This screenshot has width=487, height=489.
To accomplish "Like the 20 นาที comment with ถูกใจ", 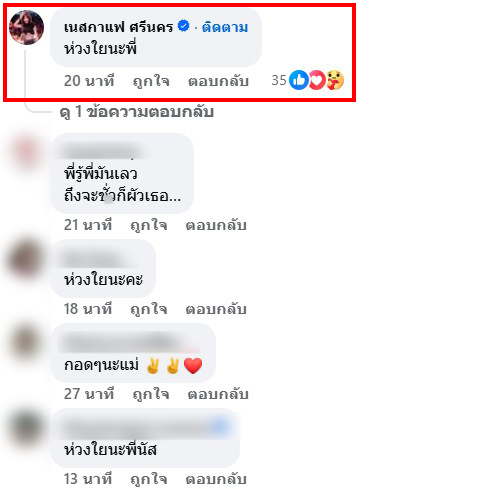I will click(x=151, y=81).
